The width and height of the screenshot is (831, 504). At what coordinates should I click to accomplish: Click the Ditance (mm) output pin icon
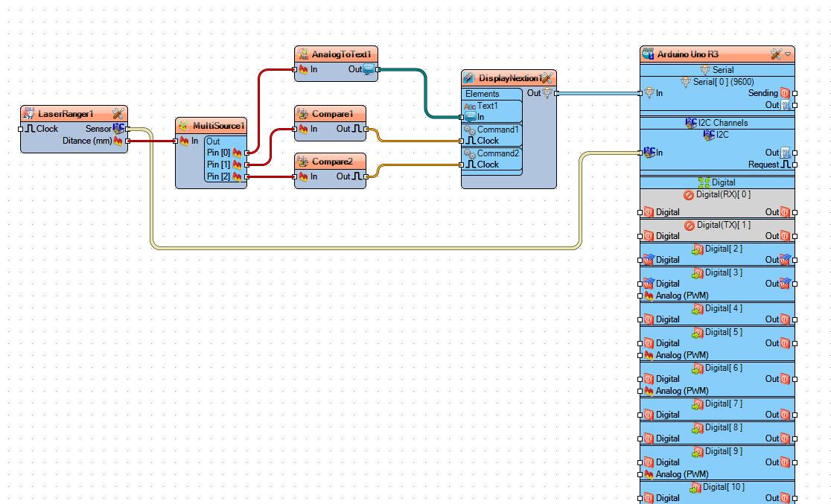pos(118,141)
